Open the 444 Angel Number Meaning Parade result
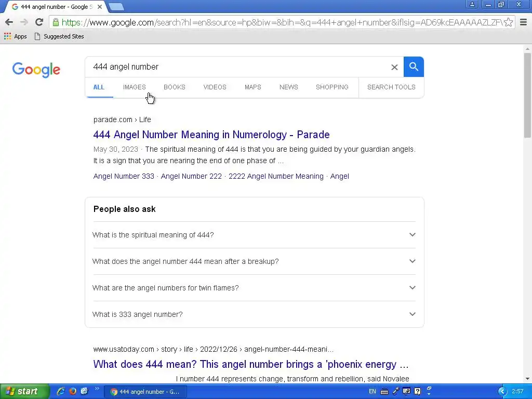Image resolution: width=532 pixels, height=399 pixels. coord(211,135)
